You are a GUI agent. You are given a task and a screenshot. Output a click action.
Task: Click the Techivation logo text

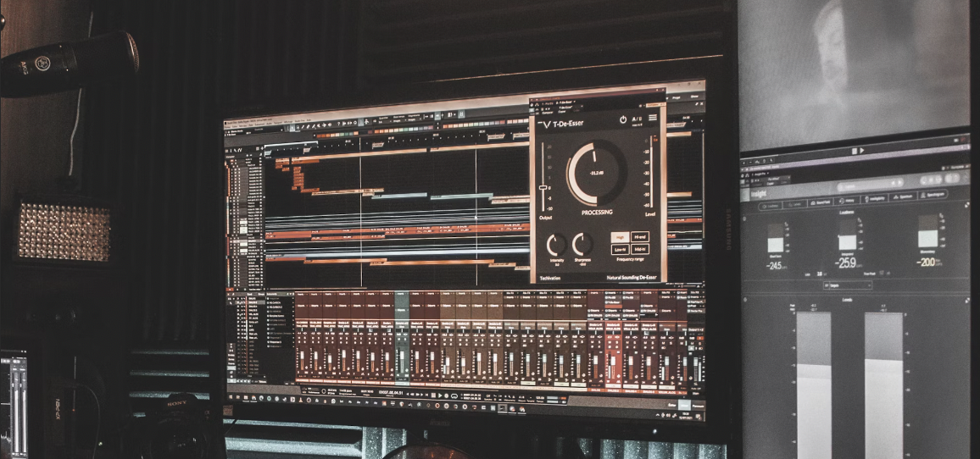click(550, 279)
